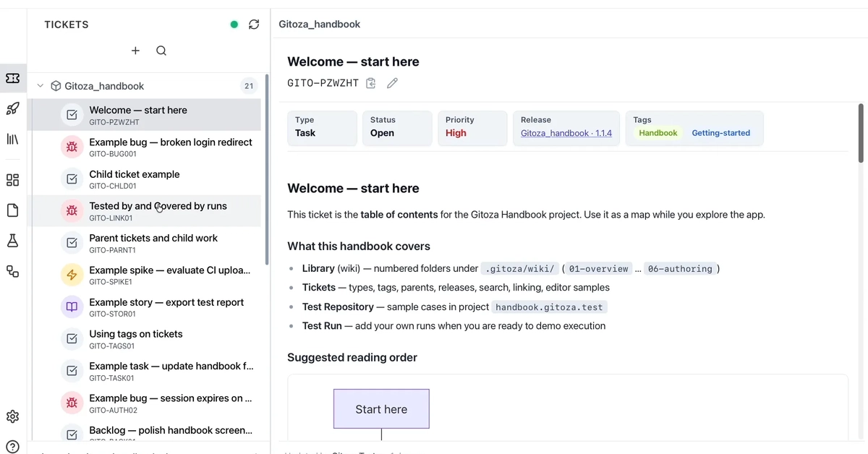Viewport: 868px width, 454px height.
Task: Click the plus icon to add ticket
Action: (135, 51)
